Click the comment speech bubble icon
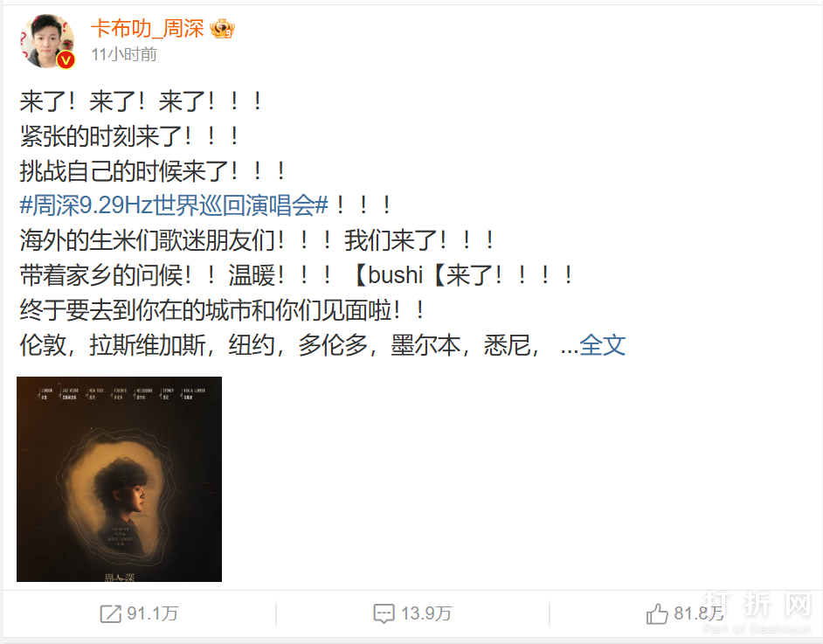 tap(384, 613)
